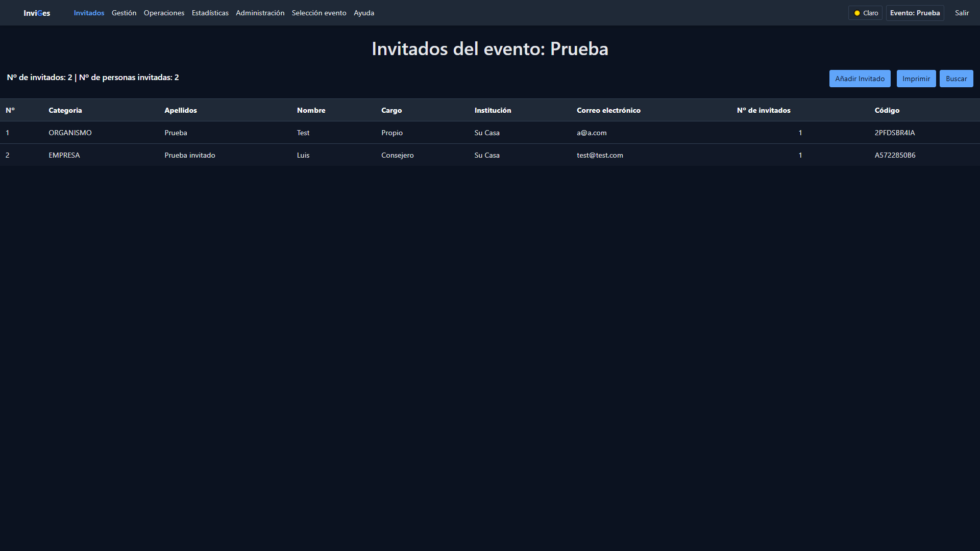Select the Prueba invitado row
The image size is (980, 551).
189,155
